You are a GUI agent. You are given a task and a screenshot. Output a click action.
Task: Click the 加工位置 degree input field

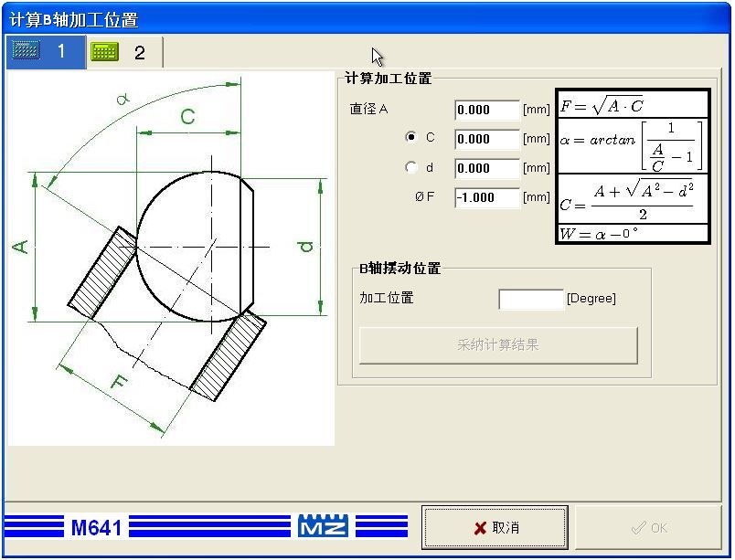[x=531, y=299]
